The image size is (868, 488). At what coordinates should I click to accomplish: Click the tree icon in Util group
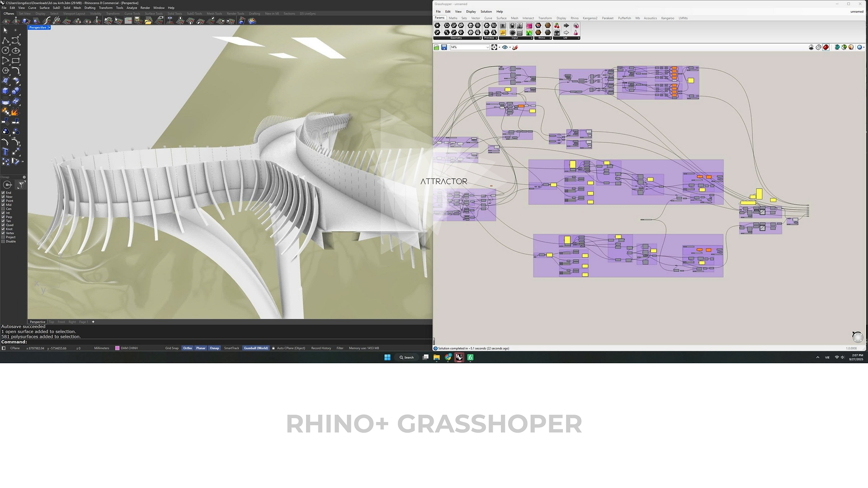tap(557, 33)
